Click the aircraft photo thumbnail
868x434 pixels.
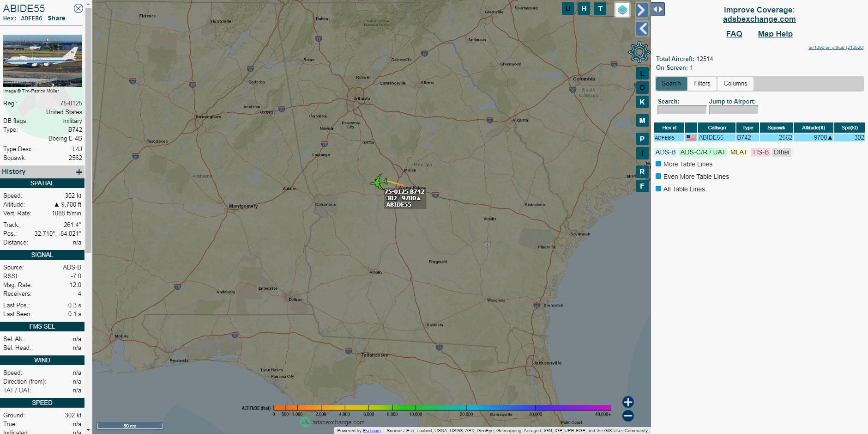pyautogui.click(x=42, y=61)
